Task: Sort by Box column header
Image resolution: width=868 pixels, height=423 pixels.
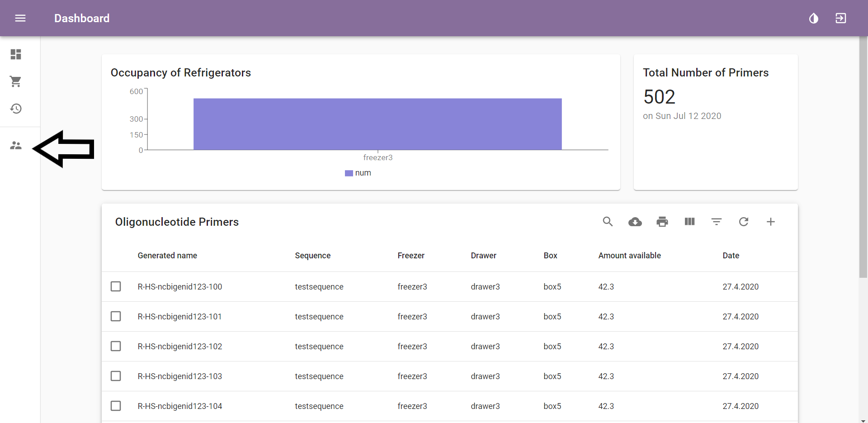Action: [x=550, y=256]
